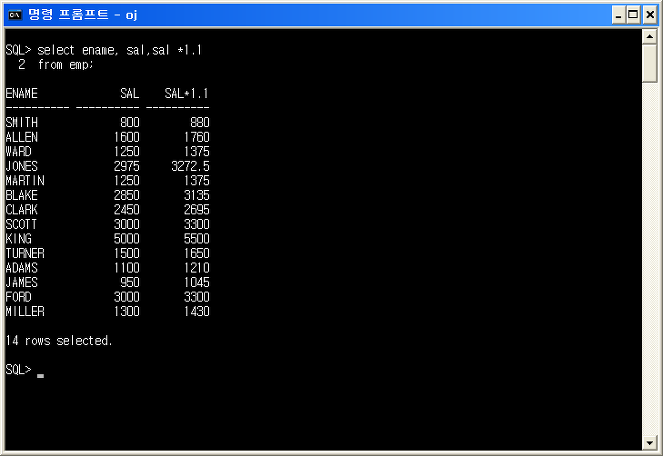Click the value 2695 in CLARK row
This screenshot has width=663, height=456.
pos(197,209)
